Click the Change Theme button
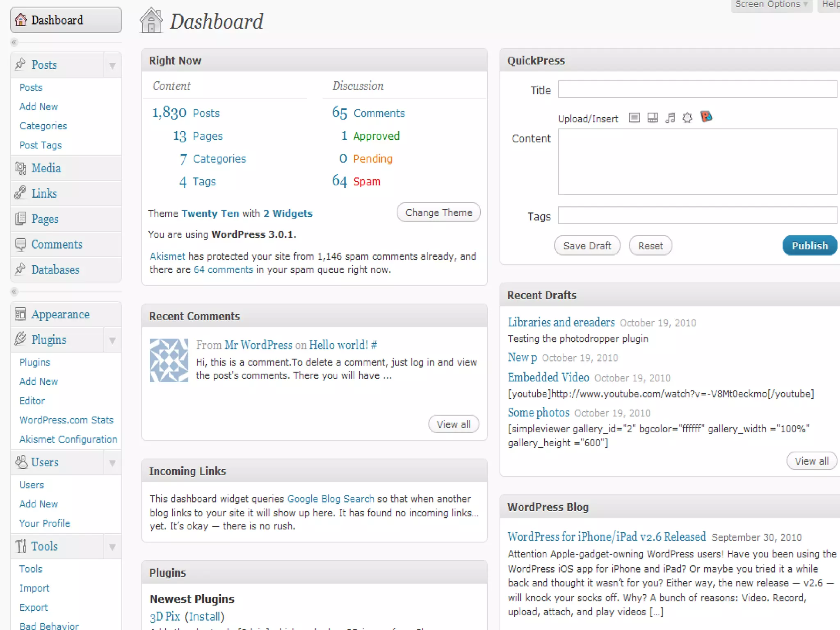 tap(438, 212)
